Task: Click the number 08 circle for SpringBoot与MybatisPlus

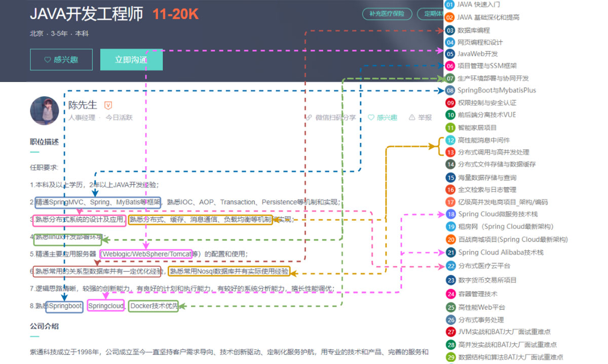Action: pos(450,91)
